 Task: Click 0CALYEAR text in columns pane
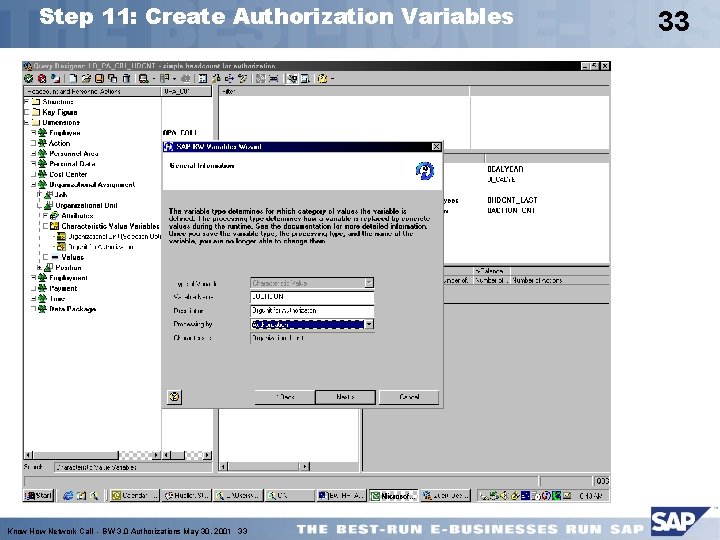tap(505, 169)
